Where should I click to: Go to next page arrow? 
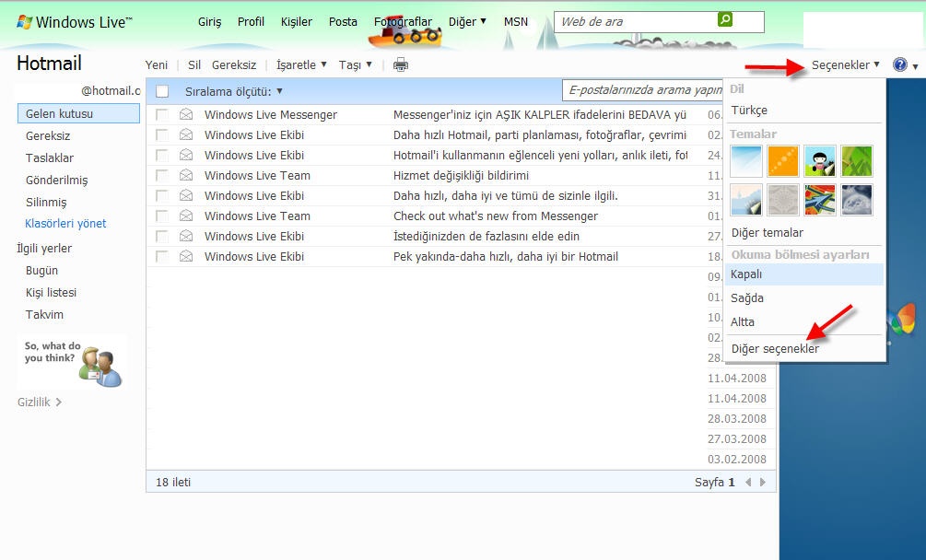click(763, 482)
